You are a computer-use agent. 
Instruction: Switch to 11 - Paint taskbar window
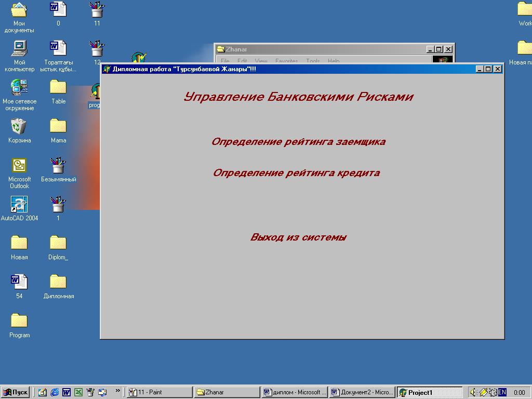coord(159,392)
